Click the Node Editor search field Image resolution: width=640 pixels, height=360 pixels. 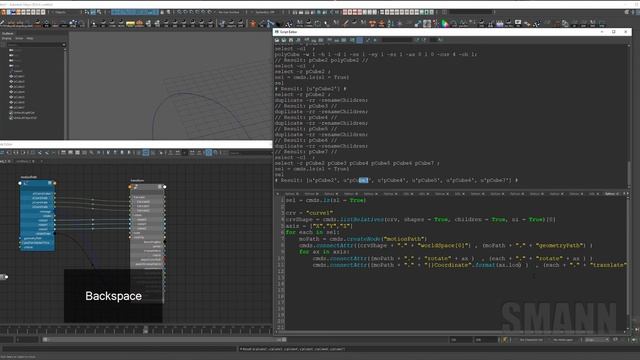pos(250,153)
